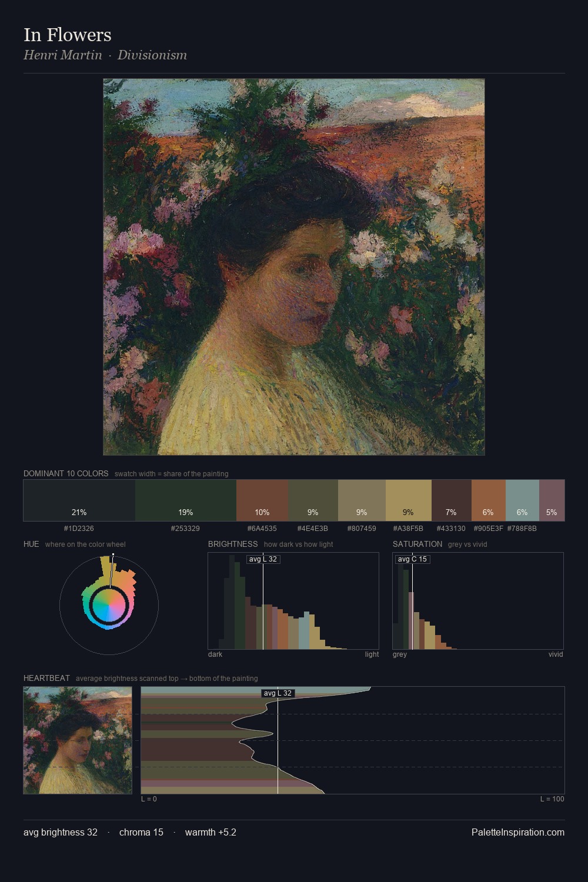Click the #905E3F rust swatch
The height and width of the screenshot is (882, 588).
489,500
